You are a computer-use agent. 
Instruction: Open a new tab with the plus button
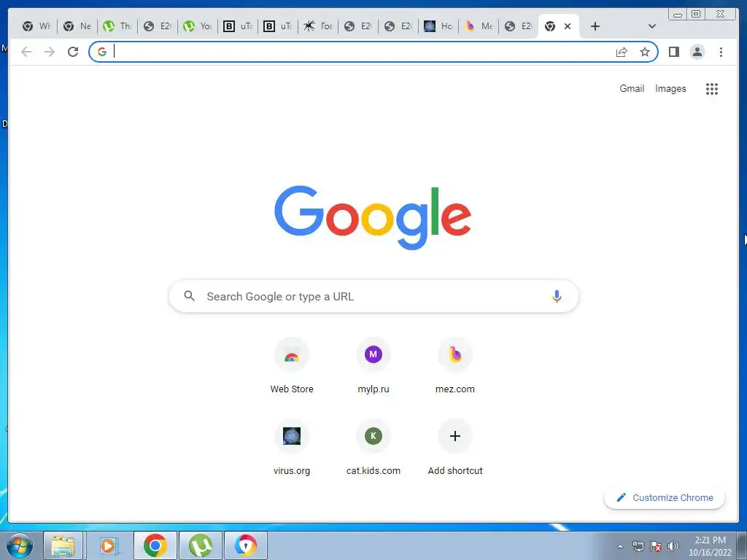point(595,26)
